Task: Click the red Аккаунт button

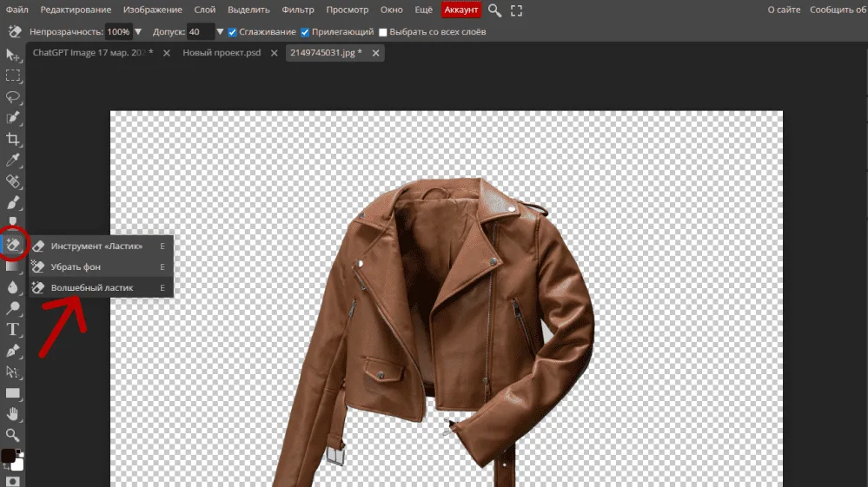Action: (x=461, y=10)
